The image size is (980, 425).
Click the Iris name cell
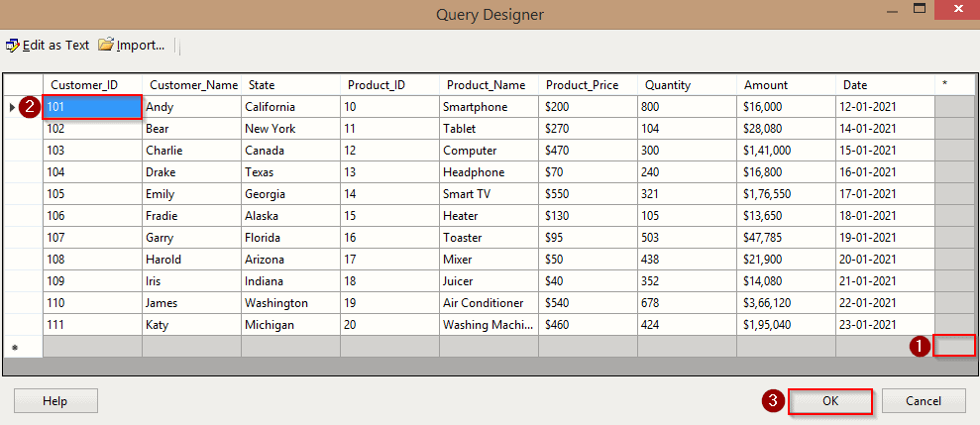tap(192, 281)
